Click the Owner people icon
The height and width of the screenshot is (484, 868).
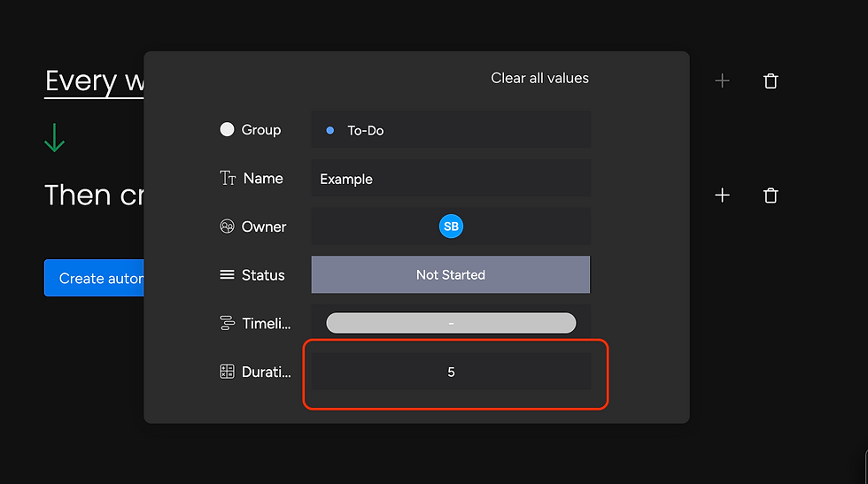tap(227, 227)
